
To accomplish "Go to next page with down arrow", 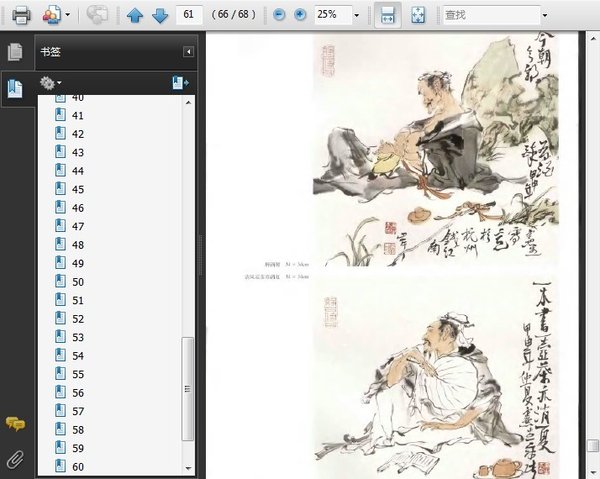I will [160, 15].
